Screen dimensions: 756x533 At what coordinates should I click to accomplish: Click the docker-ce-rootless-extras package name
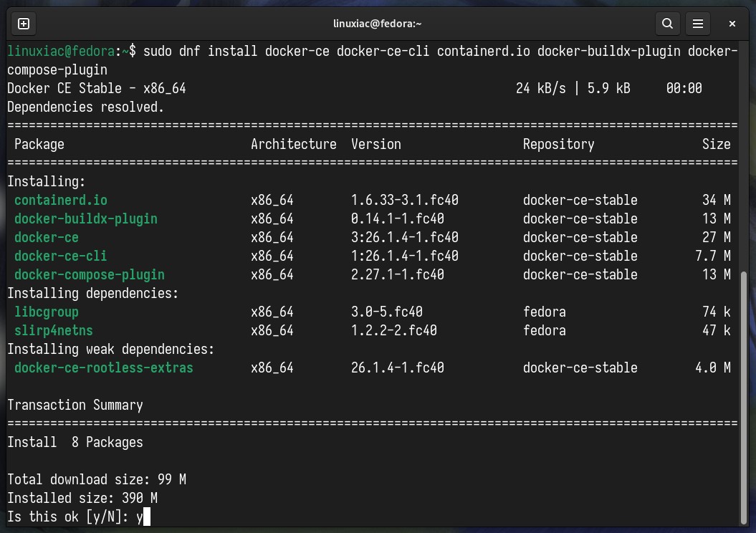(104, 368)
